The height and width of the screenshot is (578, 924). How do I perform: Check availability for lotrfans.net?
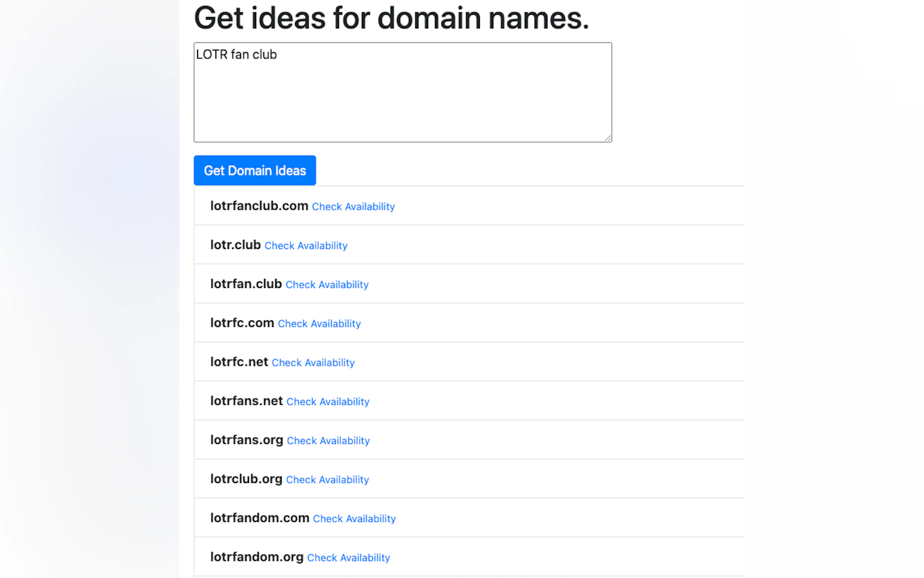[327, 402]
